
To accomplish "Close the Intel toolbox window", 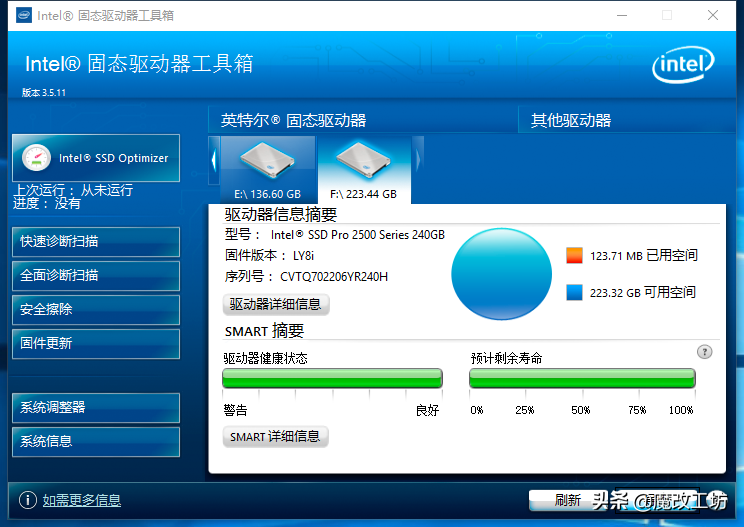I will pyautogui.click(x=713, y=15).
